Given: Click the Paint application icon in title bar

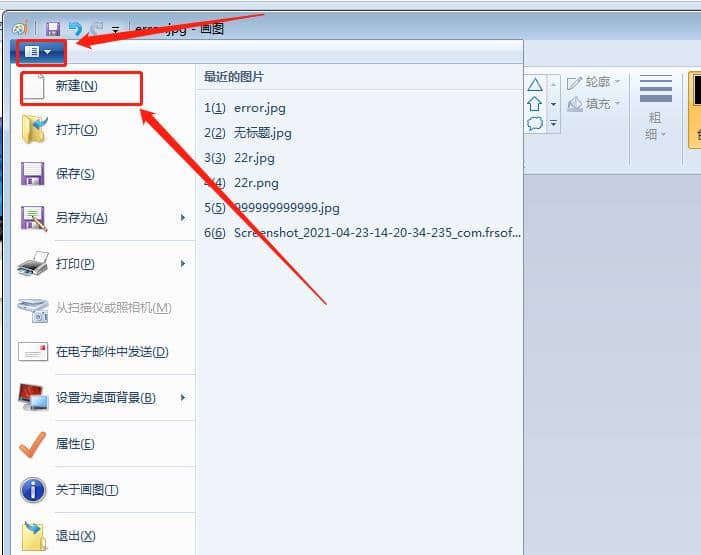Looking at the screenshot, I should click(20, 29).
